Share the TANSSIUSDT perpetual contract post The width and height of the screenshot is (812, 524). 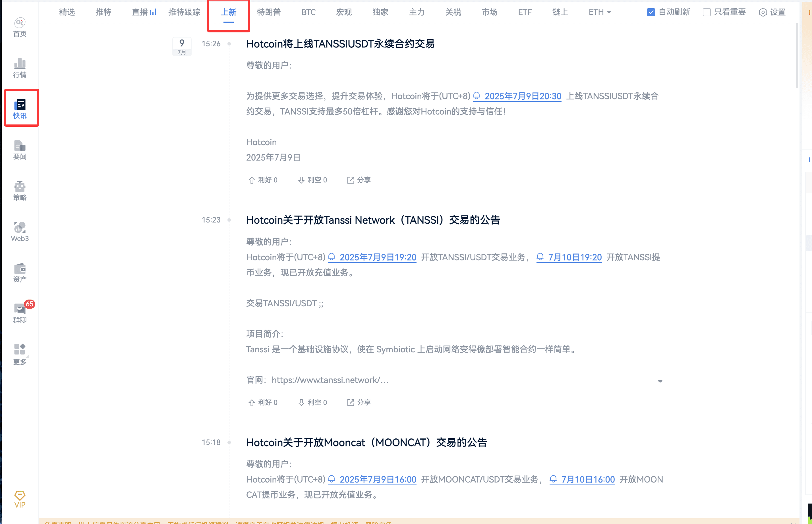359,180
